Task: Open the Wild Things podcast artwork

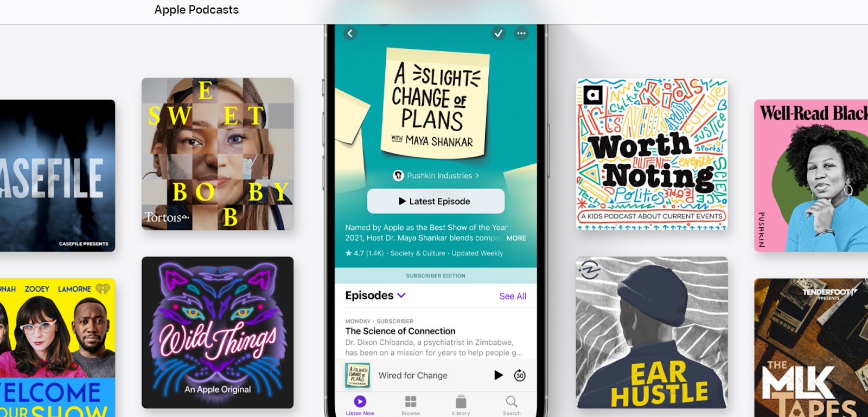Action: tap(218, 332)
